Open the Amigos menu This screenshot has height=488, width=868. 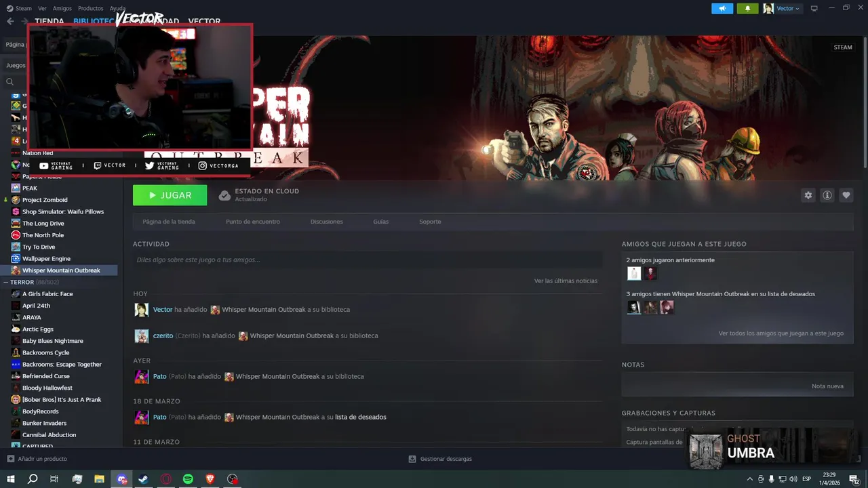click(62, 8)
